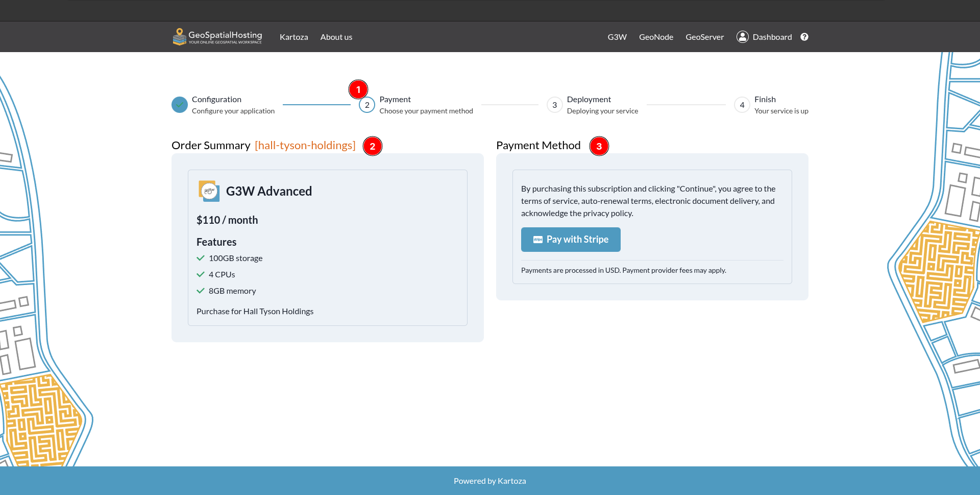Click the Pay with Stripe button
The image size is (980, 495).
(571, 240)
